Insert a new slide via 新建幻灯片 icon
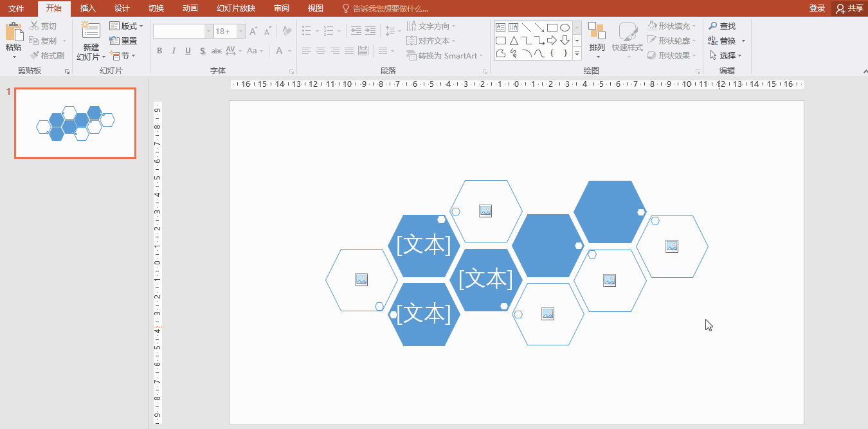This screenshot has width=868, height=429. pyautogui.click(x=91, y=30)
